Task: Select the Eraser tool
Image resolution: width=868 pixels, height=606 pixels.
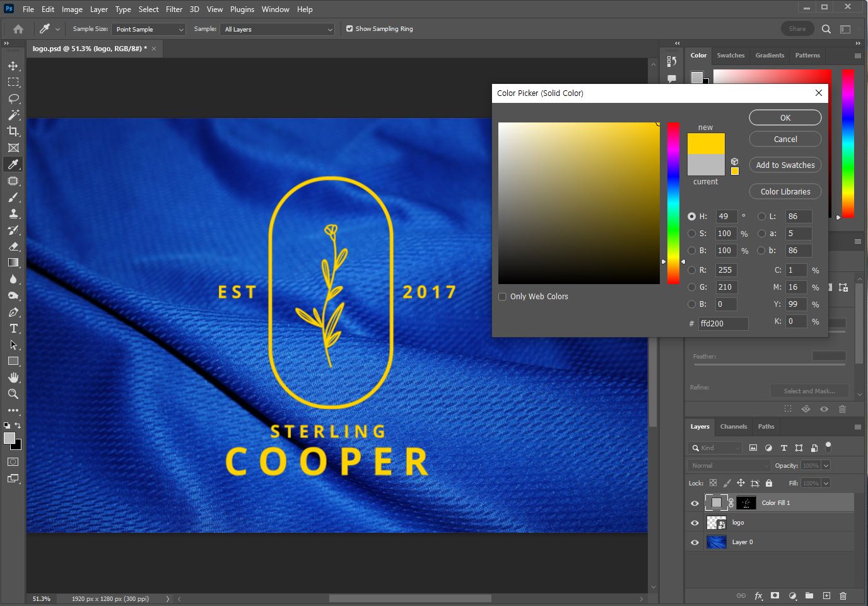Action: tap(13, 246)
